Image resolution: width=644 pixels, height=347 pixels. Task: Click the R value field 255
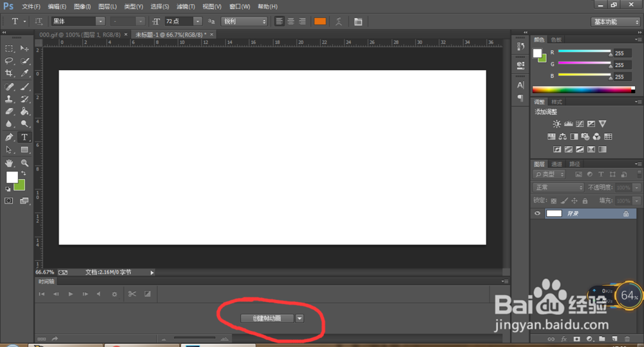point(623,53)
